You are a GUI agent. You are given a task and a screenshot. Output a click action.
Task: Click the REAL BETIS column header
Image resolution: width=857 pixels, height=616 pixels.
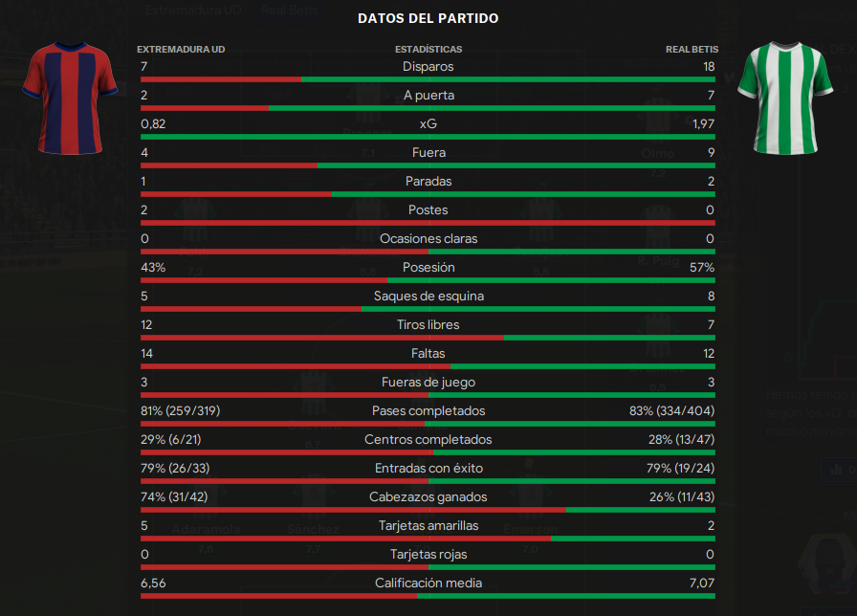[692, 49]
